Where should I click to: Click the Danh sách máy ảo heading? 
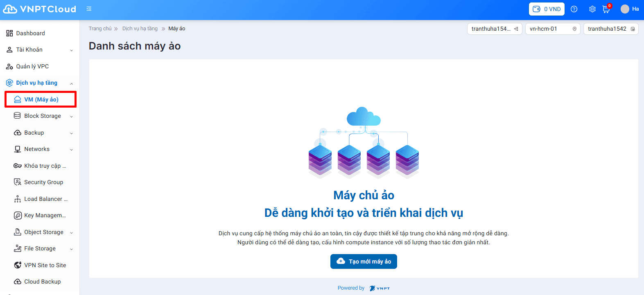[135, 46]
